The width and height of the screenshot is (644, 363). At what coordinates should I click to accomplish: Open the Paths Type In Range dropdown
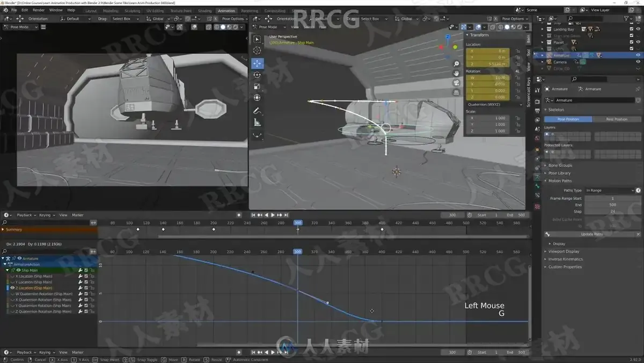tap(610, 190)
